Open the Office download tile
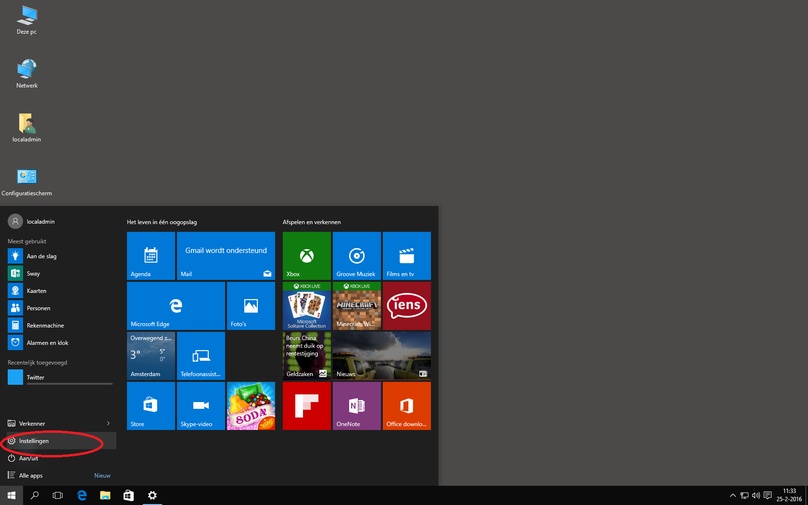Viewport: 808px width, 505px height. (407, 406)
